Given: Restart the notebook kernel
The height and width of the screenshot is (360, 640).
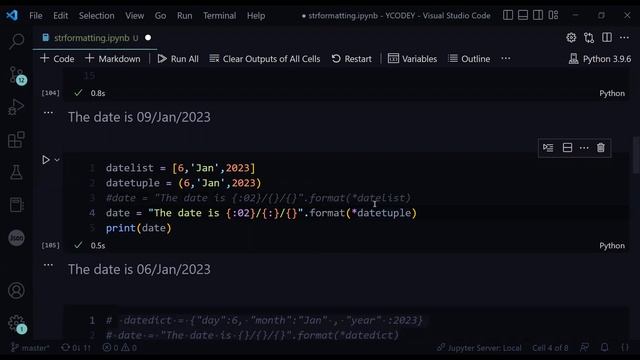Looking at the screenshot, I should coord(351,59).
